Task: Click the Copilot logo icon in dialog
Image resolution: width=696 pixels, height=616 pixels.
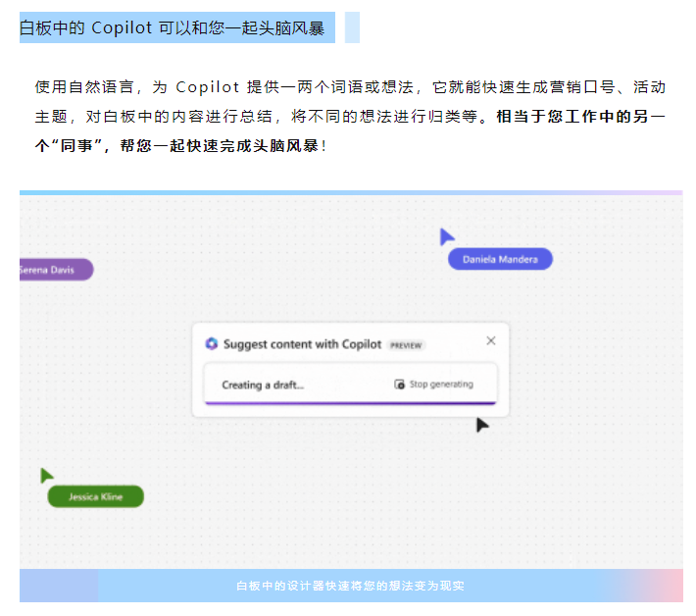Action: (212, 343)
